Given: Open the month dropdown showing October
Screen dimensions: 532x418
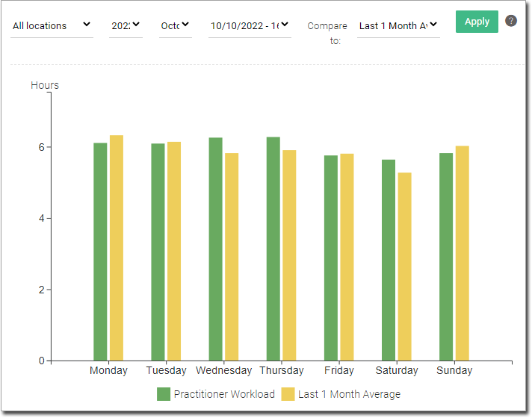Looking at the screenshot, I should click(x=176, y=25).
